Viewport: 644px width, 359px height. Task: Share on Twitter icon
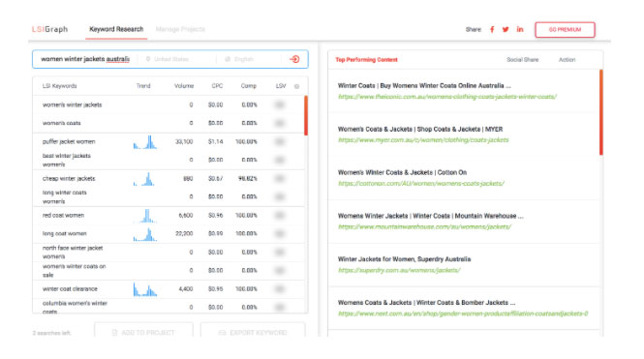coord(506,30)
